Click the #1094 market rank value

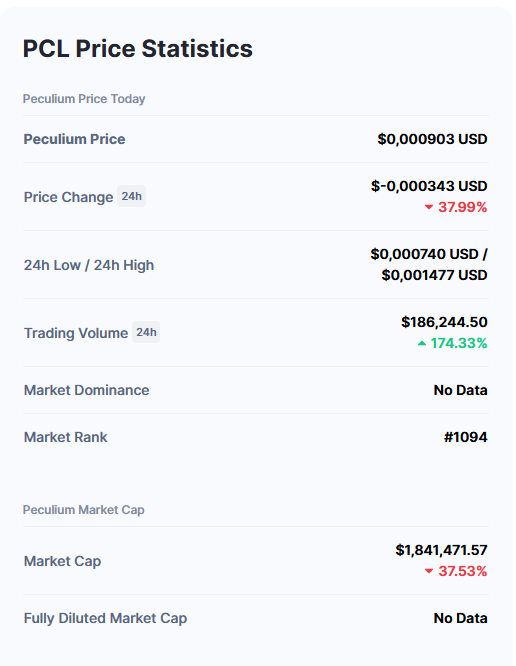click(x=465, y=437)
